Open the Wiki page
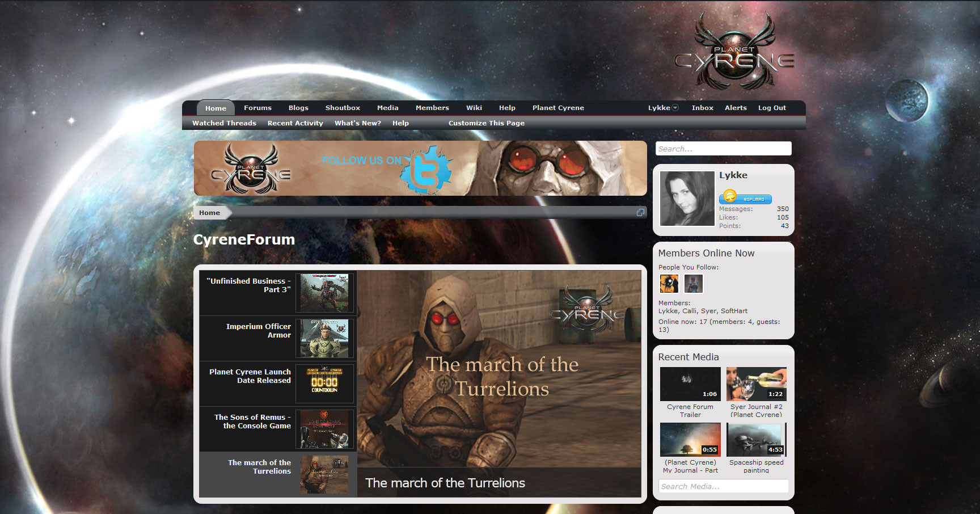 pos(474,108)
